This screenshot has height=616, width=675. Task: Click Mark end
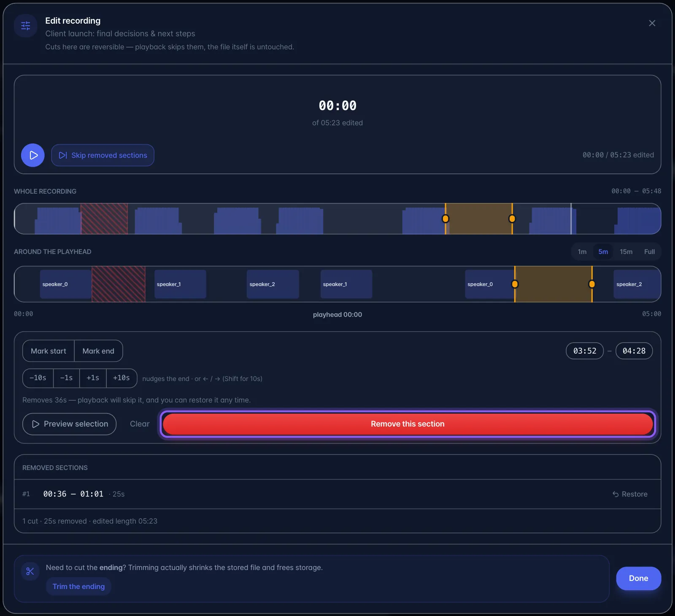pyautogui.click(x=98, y=351)
